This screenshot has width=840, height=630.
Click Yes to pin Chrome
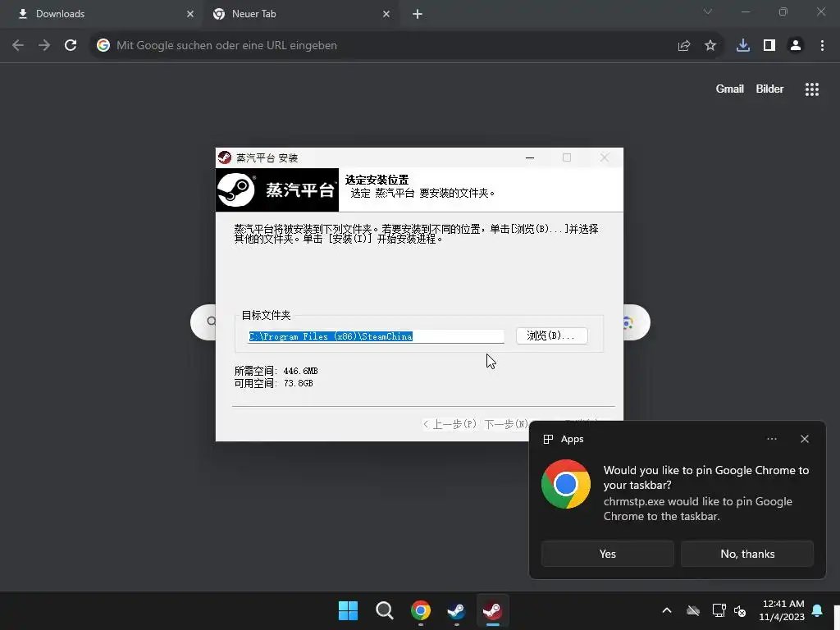(608, 554)
